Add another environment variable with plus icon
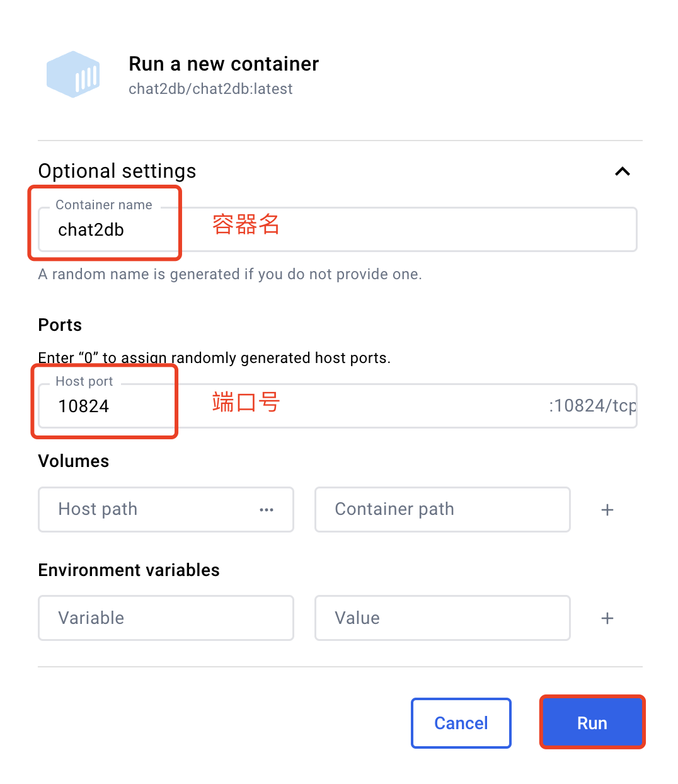Image resolution: width=678 pixels, height=784 pixels. click(x=607, y=618)
